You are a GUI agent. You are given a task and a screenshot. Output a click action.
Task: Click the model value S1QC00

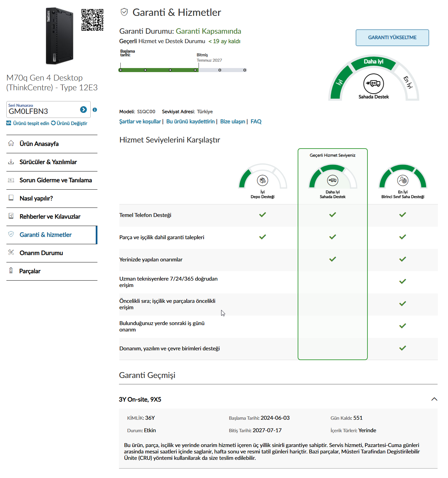tap(146, 111)
